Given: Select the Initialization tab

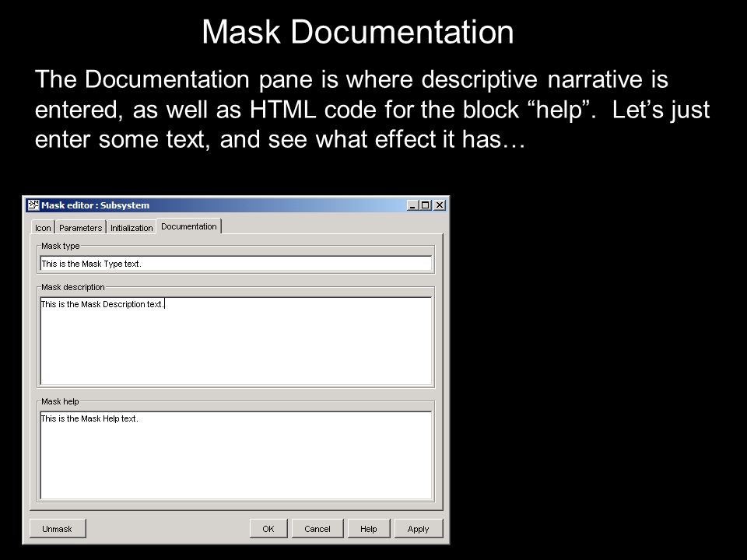Looking at the screenshot, I should click(132, 228).
